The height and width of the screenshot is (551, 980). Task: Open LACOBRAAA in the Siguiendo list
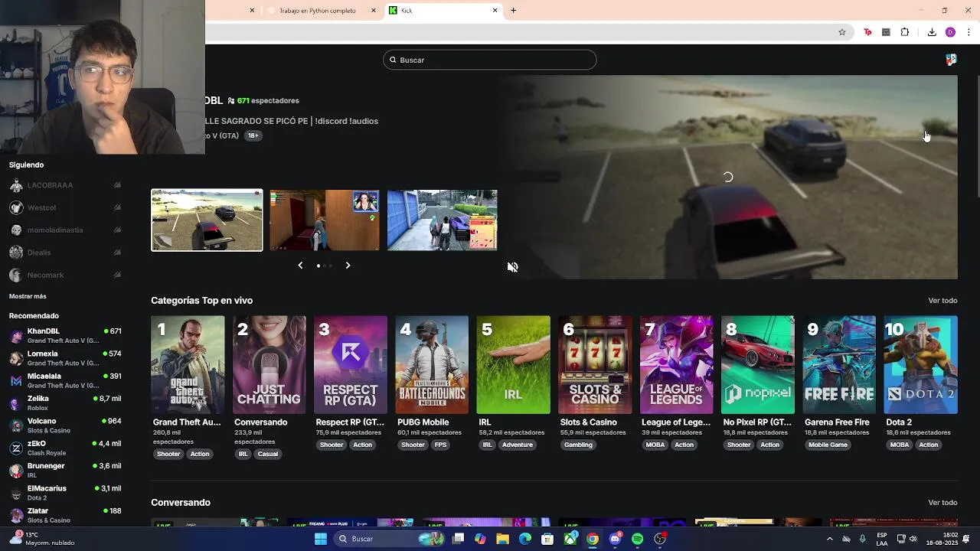[x=65, y=185]
